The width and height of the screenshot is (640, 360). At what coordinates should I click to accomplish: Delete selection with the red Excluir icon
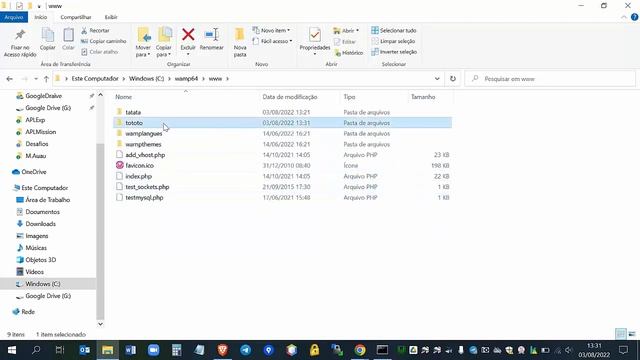(188, 35)
